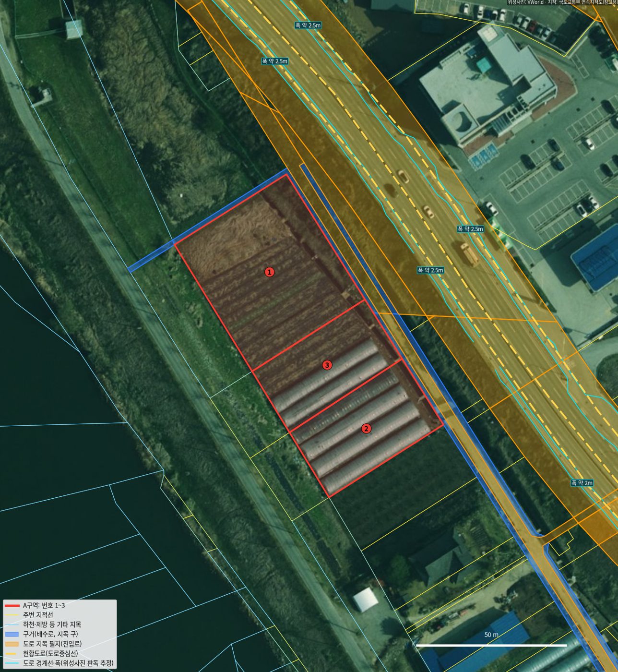Click the 주변 지적선 legend label
618x672 pixels.
point(38,615)
